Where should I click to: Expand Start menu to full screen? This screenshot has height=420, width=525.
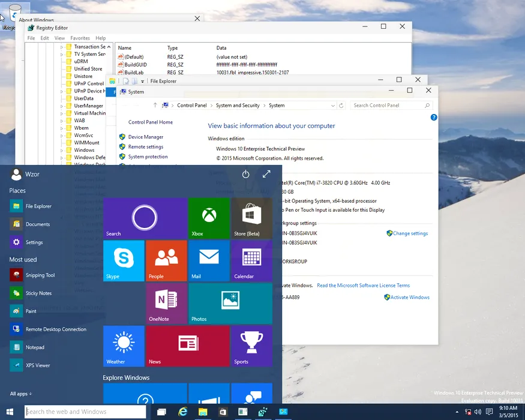click(266, 174)
